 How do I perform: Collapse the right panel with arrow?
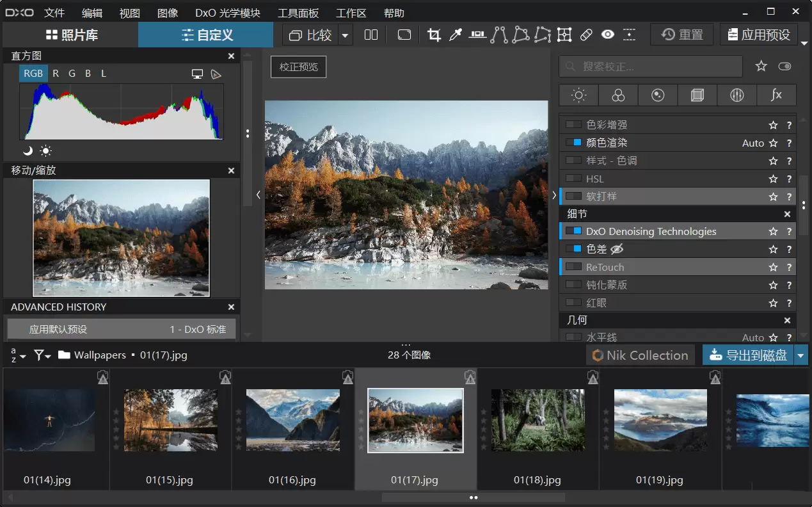click(554, 195)
